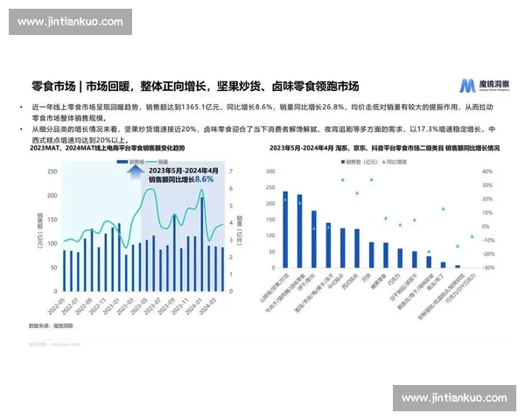Click the x-axis label 2024-01
This screenshot has height=420, width=525.
tap(193, 305)
